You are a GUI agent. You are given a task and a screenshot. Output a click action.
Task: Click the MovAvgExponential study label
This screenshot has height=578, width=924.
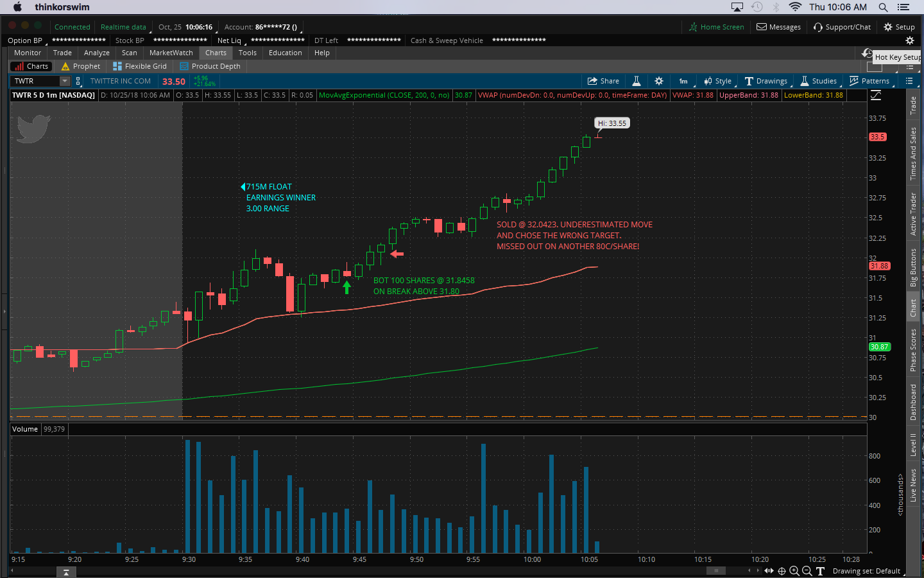384,95
